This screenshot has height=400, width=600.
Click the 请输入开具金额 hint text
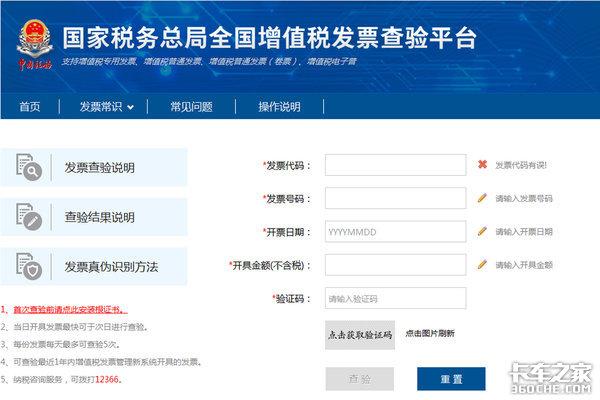point(524,265)
